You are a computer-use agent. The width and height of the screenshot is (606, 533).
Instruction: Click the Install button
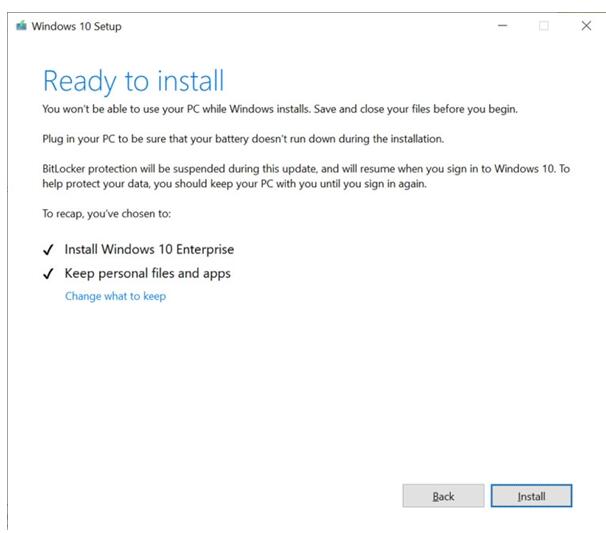coord(531,496)
